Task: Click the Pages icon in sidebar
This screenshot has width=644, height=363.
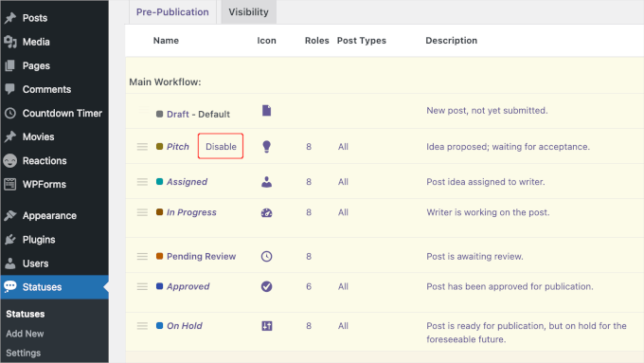Action: click(10, 65)
